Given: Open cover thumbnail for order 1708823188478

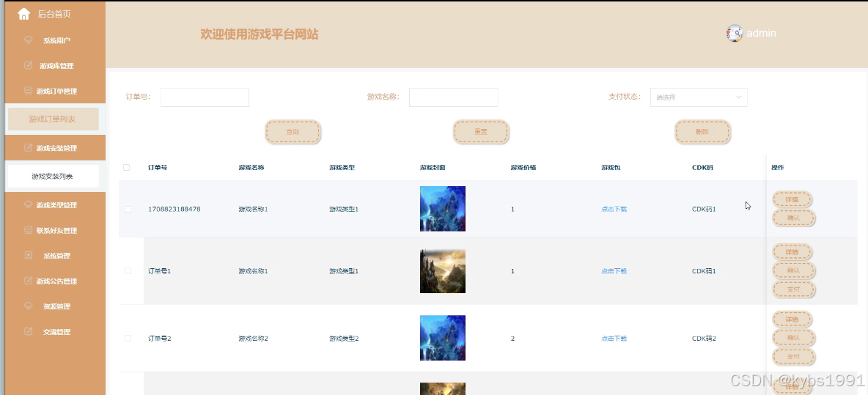Looking at the screenshot, I should 442,209.
